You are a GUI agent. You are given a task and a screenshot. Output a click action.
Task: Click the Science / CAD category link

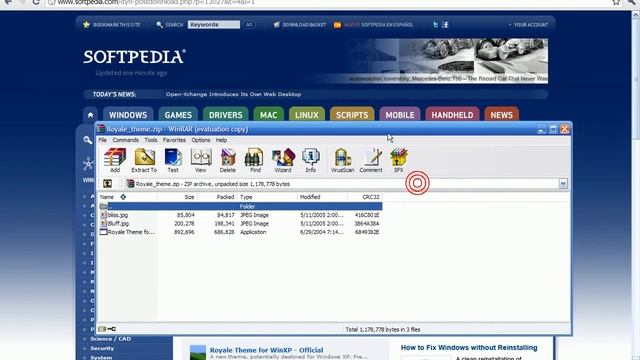[111, 339]
